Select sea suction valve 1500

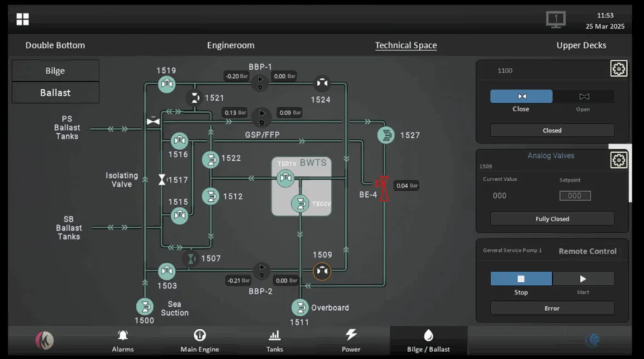point(145,306)
